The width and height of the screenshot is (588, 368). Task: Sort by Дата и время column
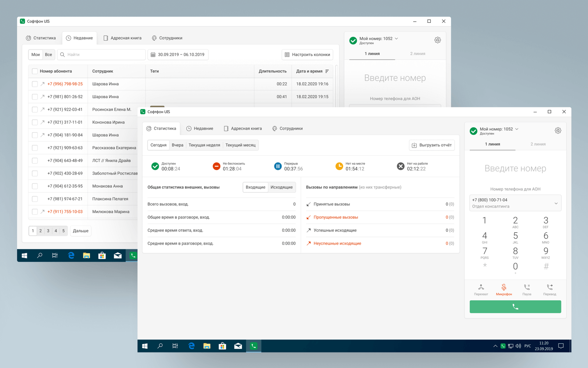point(312,71)
